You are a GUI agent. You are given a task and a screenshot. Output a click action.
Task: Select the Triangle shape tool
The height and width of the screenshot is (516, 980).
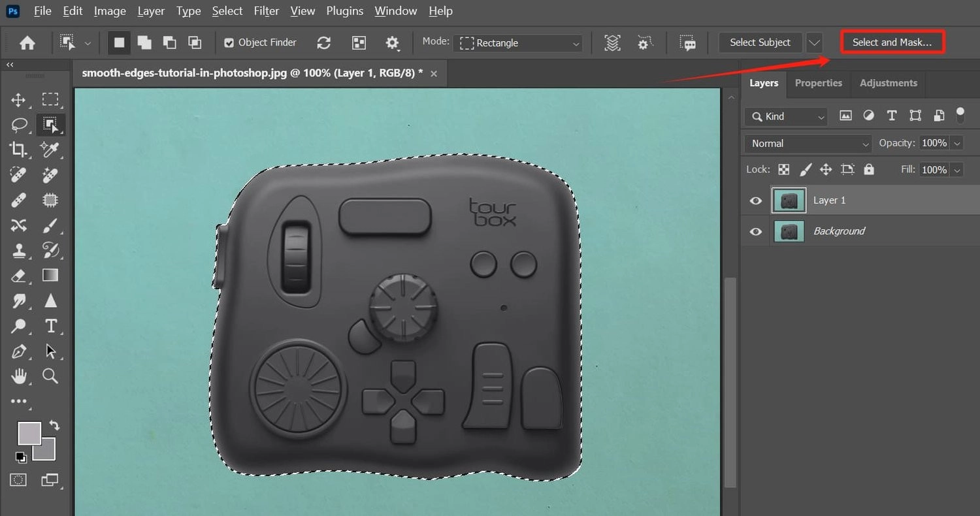(x=50, y=301)
